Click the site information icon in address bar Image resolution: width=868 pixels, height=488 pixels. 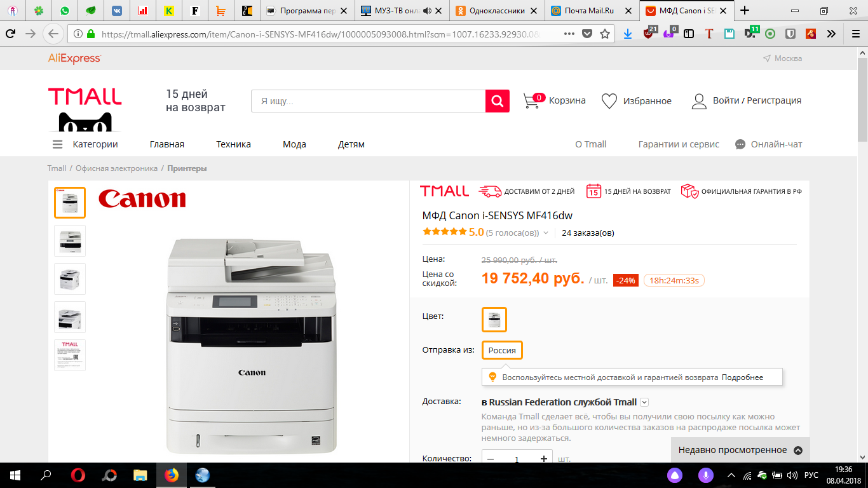77,34
